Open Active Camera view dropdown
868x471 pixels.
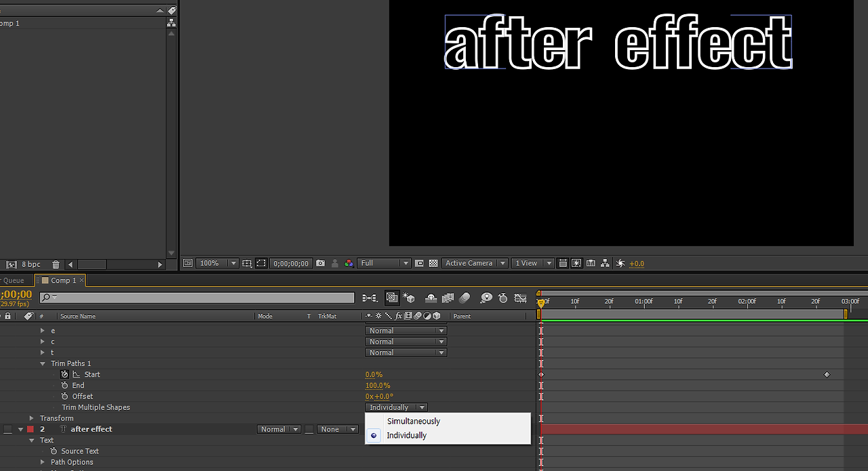click(x=475, y=263)
